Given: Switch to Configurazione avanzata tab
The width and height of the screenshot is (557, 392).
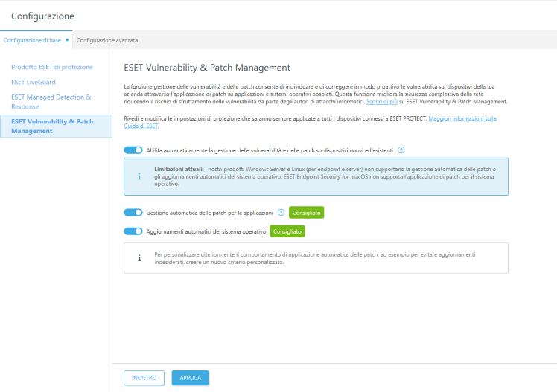Looking at the screenshot, I should coord(107,40).
